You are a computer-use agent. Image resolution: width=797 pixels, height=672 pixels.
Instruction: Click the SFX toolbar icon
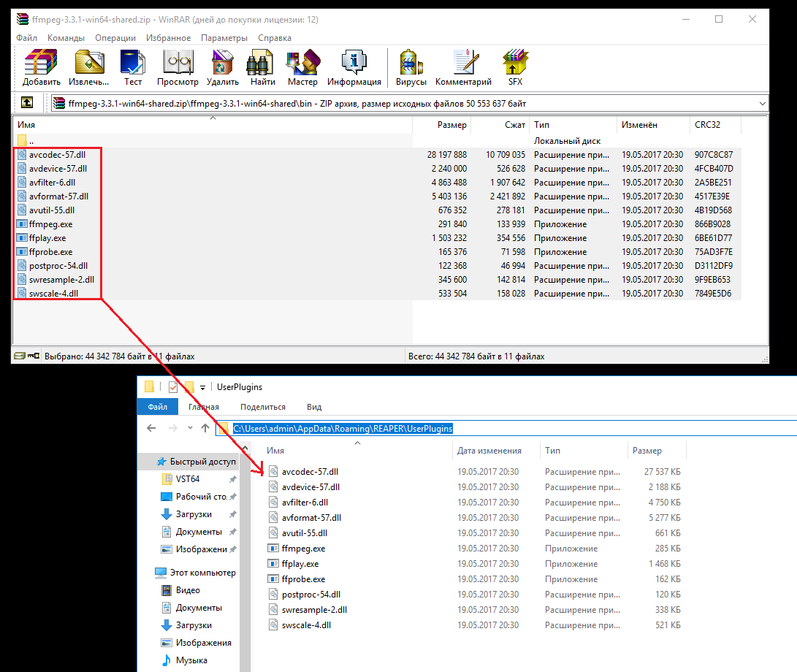516,68
